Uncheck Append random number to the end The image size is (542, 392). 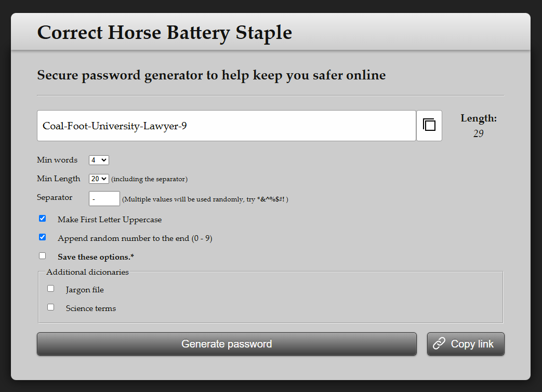(x=43, y=237)
